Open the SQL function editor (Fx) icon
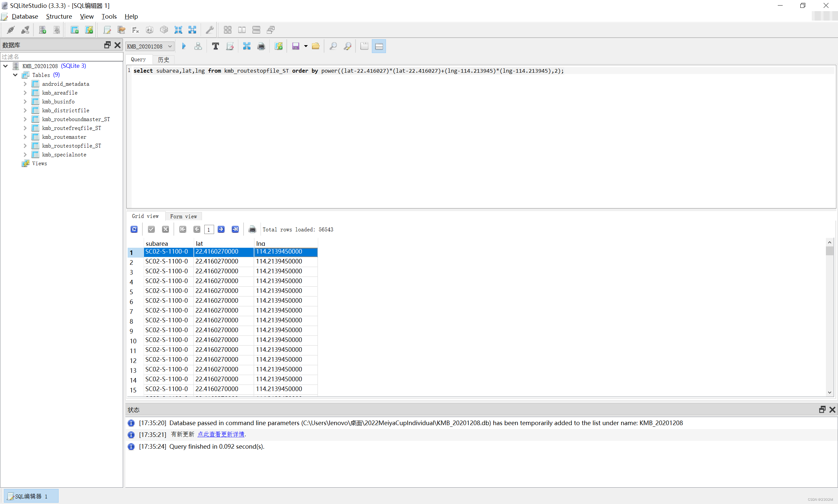The width and height of the screenshot is (838, 504). tap(136, 30)
